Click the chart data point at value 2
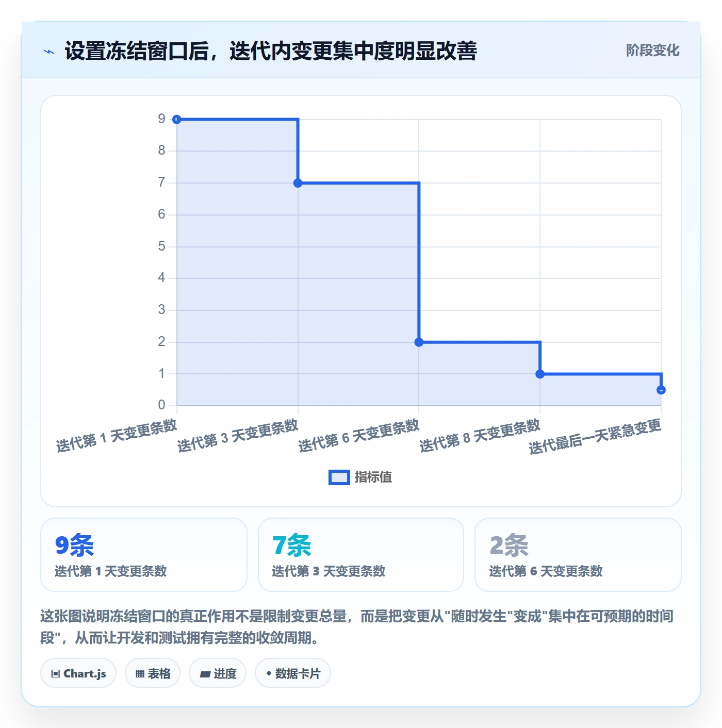The image size is (722, 728). coord(419,342)
